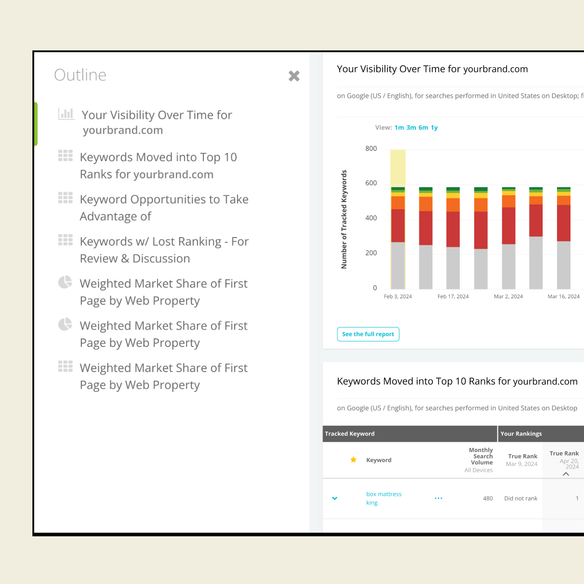Click grid icon beside Keywords Moved into Top 10
This screenshot has height=584, width=584.
66,156
